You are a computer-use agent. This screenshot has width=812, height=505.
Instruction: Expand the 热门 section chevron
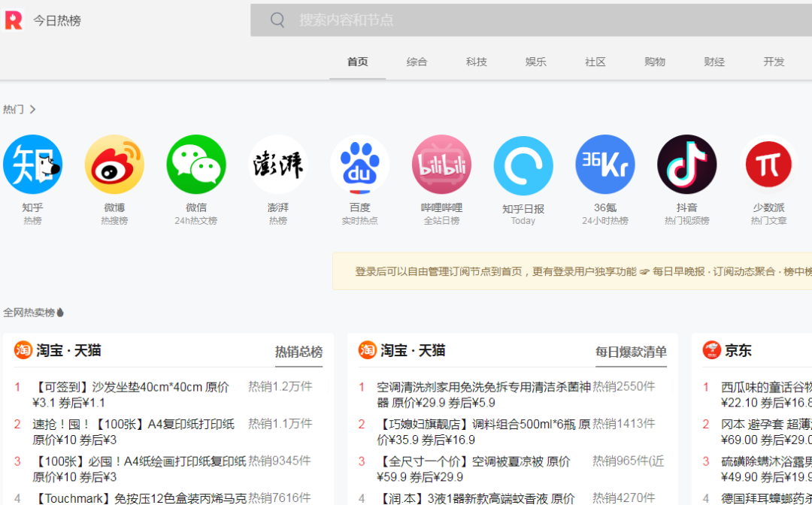32,109
